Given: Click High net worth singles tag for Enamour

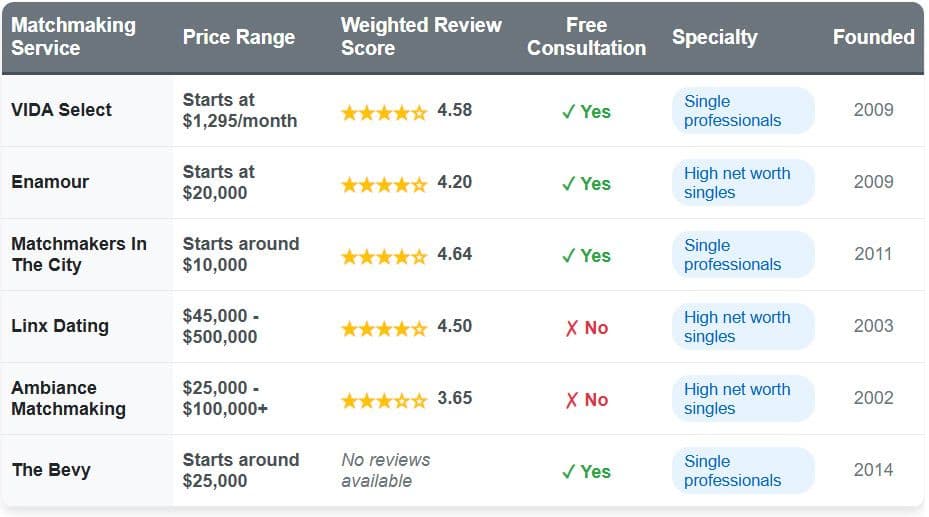Looking at the screenshot, I should tap(741, 183).
